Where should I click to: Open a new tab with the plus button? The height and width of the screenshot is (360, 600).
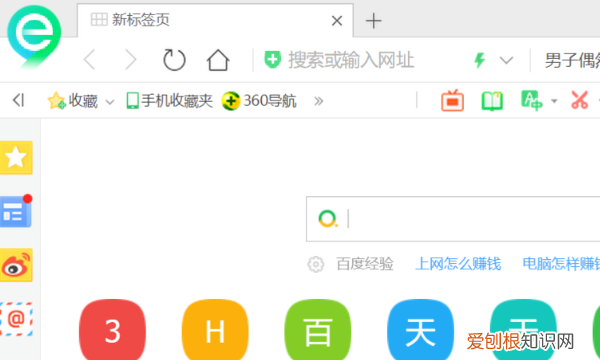tap(373, 21)
